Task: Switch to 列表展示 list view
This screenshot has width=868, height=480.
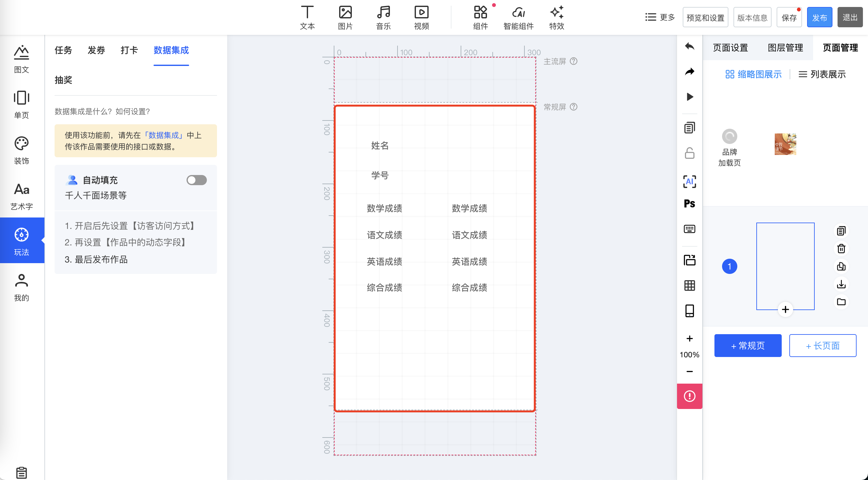Action: click(x=822, y=75)
